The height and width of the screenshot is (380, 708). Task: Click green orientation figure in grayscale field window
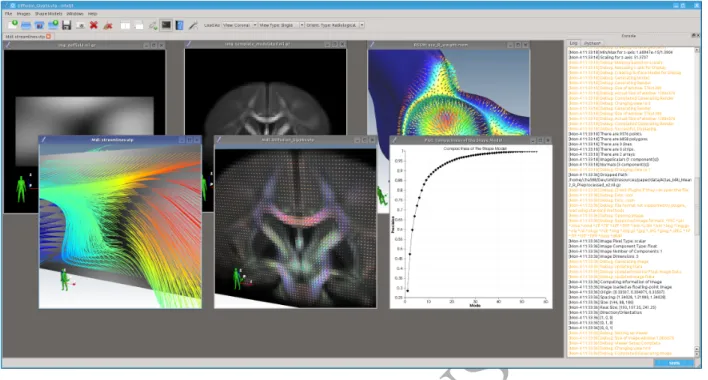21,189
